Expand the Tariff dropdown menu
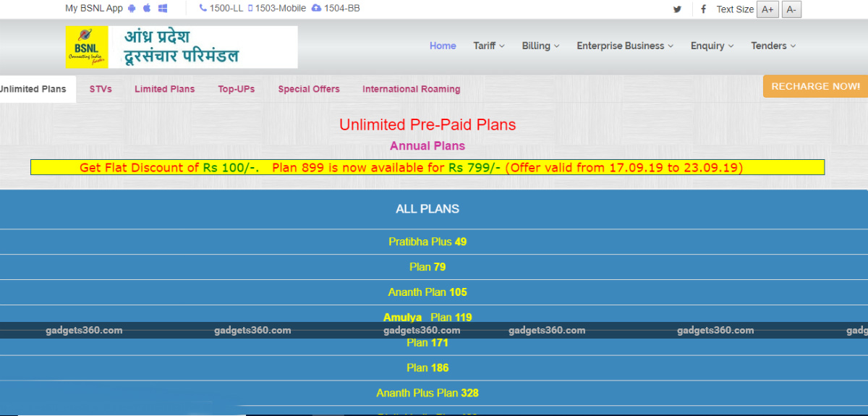868x416 pixels. pyautogui.click(x=489, y=46)
